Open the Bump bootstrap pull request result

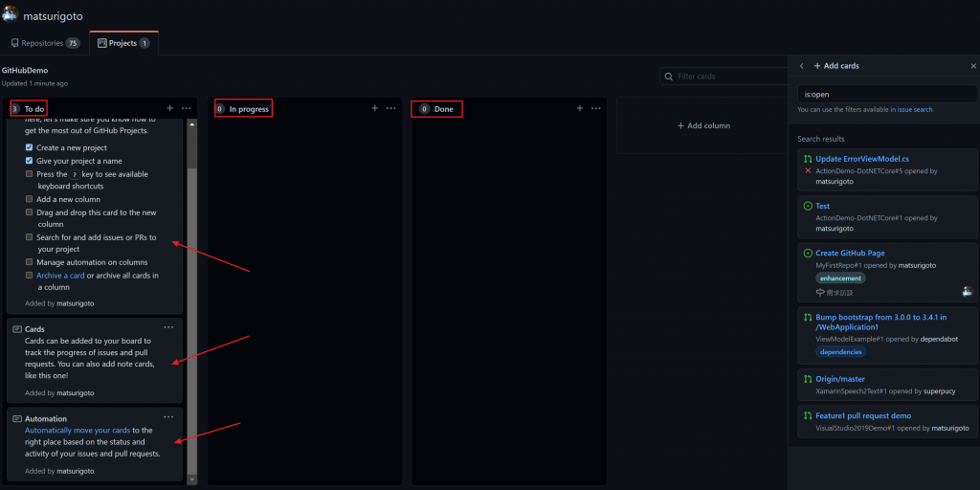[881, 322]
